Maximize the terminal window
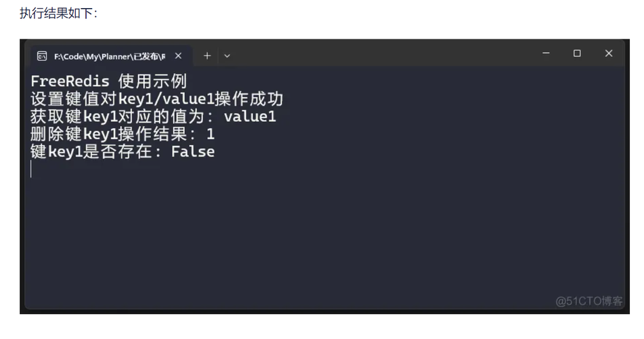 click(577, 53)
